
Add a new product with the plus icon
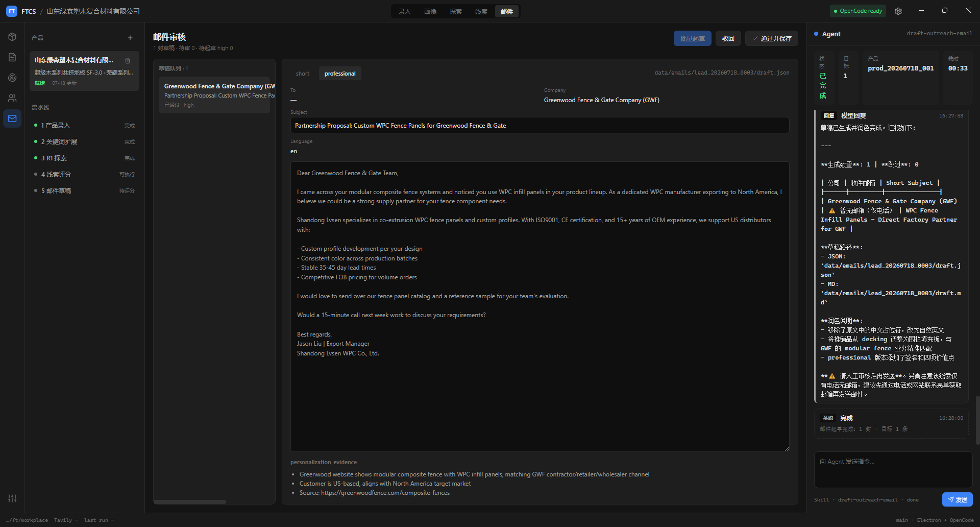(130, 38)
